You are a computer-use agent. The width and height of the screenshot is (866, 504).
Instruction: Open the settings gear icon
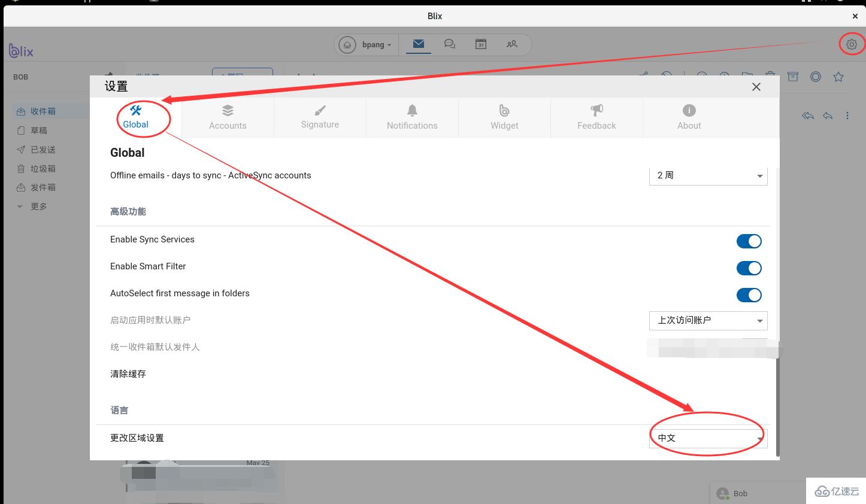(852, 44)
